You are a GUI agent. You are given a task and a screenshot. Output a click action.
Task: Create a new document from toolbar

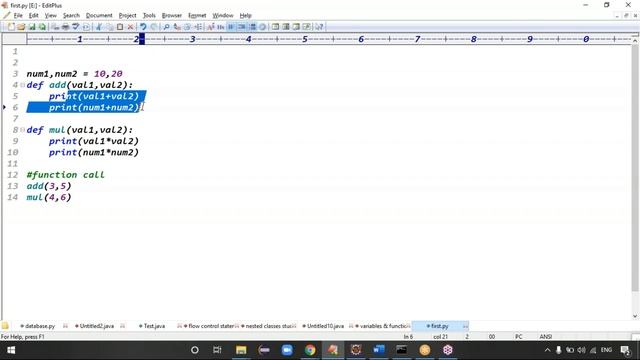click(x=11, y=27)
